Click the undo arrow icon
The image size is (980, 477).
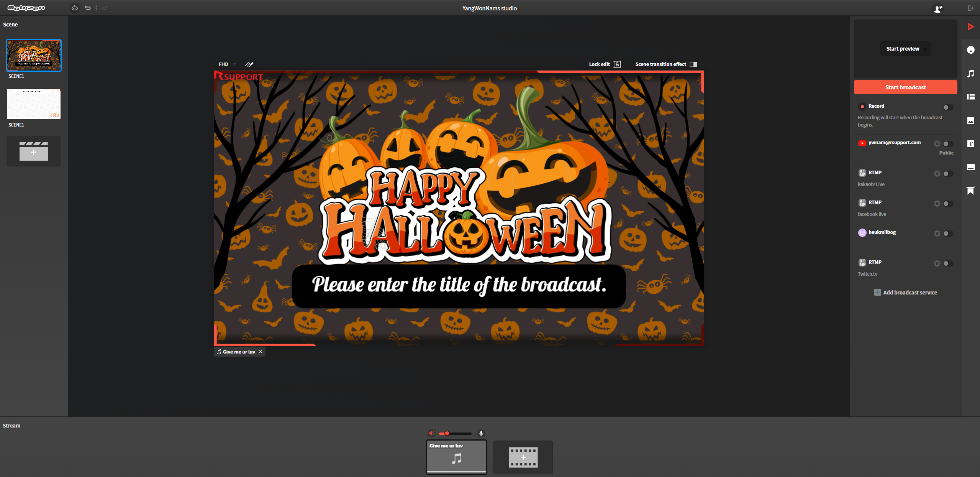[x=88, y=8]
